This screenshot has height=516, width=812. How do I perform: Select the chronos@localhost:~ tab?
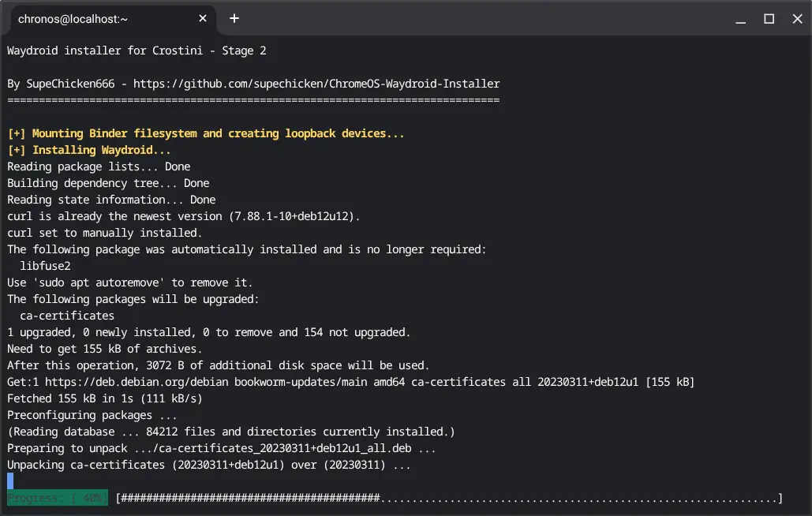click(113, 20)
